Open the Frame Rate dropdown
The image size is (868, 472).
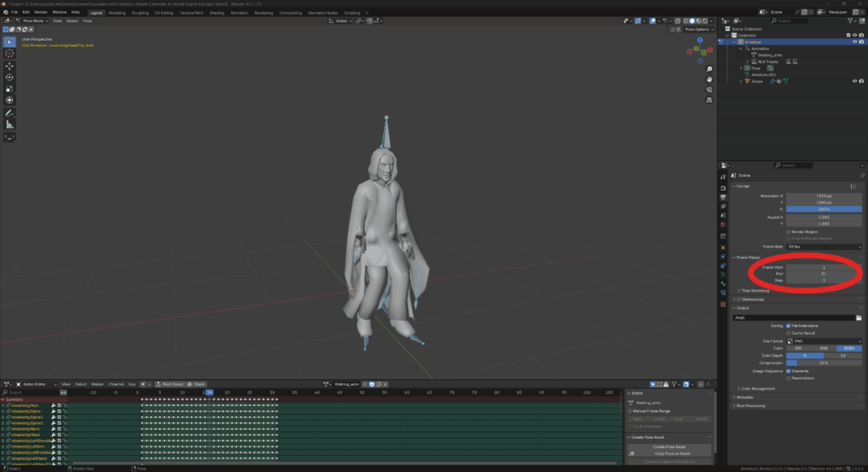click(824, 247)
